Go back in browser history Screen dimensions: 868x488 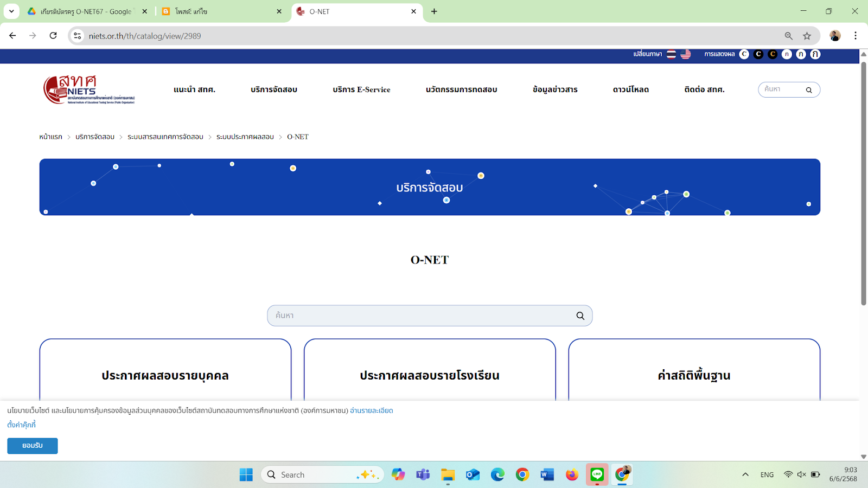pos(12,36)
